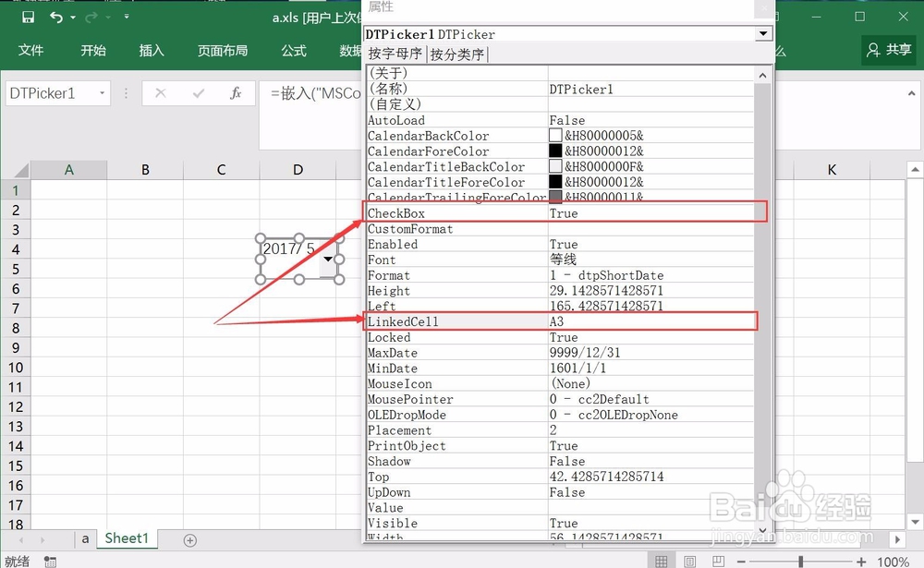Viewport: 924px width, 568px height.
Task: Switch to Page Break Preview view
Action: pyautogui.click(x=718, y=561)
